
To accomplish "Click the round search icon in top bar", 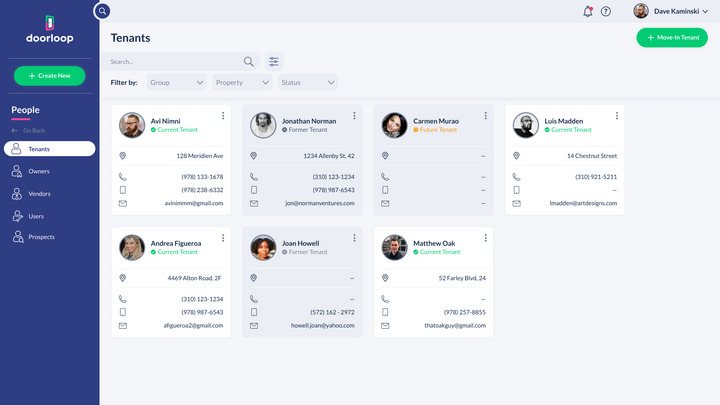I will (x=102, y=11).
